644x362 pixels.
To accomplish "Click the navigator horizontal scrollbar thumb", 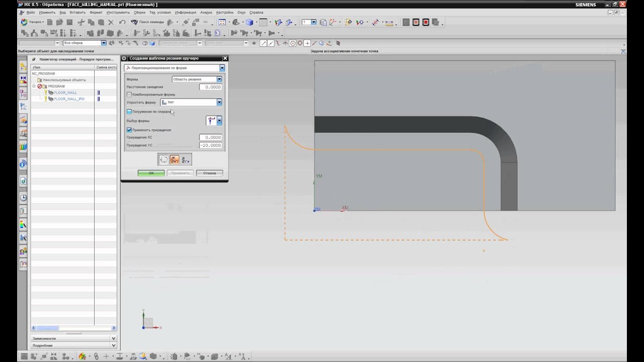I will 47,328.
